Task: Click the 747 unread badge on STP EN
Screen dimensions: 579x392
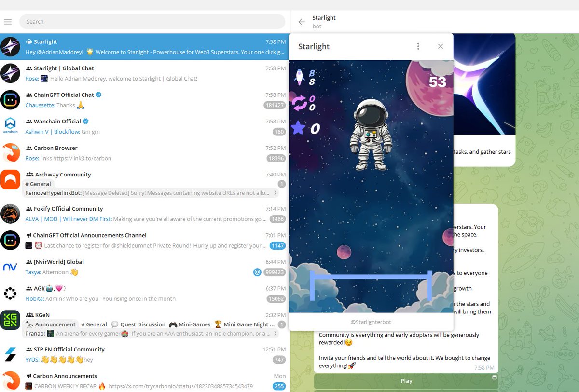Action: click(279, 360)
